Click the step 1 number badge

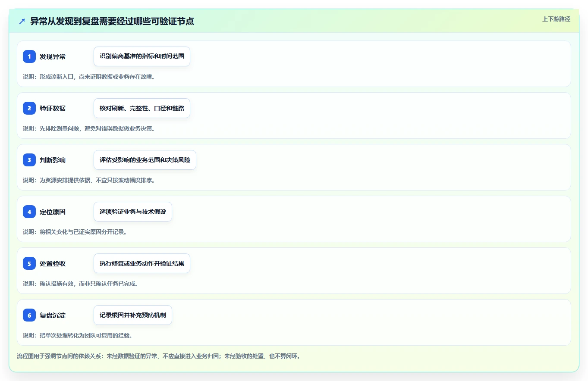tap(29, 56)
